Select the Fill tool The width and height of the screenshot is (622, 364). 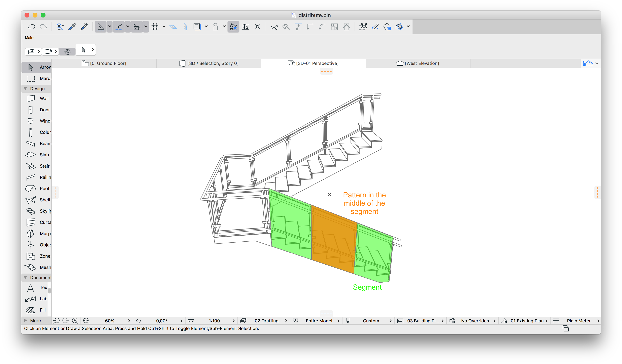click(35, 310)
